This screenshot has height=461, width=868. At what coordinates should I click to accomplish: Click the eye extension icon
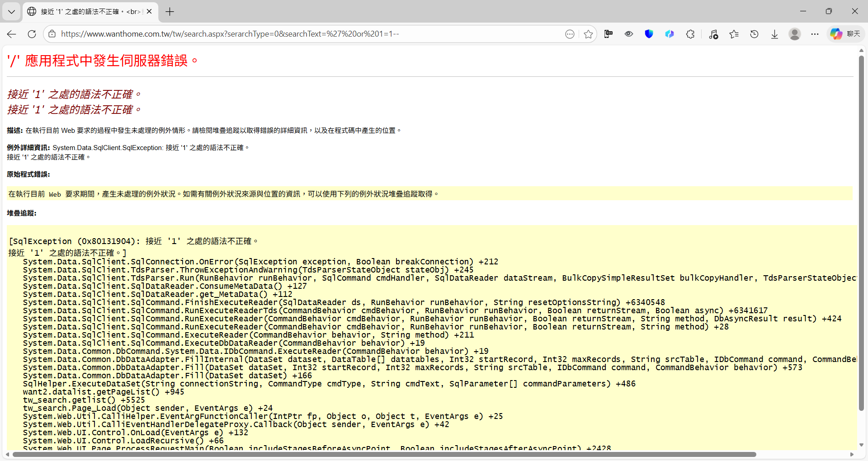click(629, 34)
